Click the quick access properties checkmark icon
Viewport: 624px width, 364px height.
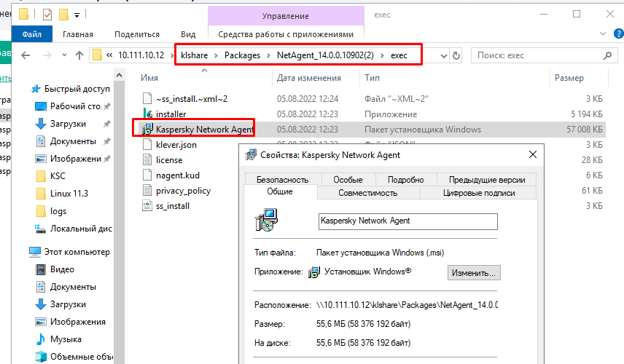point(47,15)
